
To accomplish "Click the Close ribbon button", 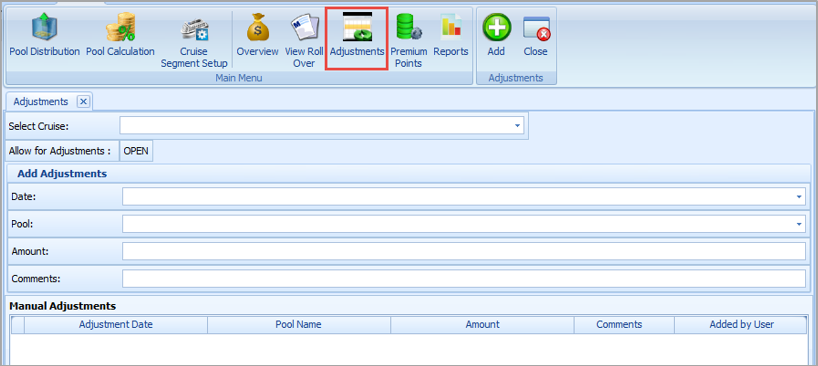I will [x=536, y=36].
